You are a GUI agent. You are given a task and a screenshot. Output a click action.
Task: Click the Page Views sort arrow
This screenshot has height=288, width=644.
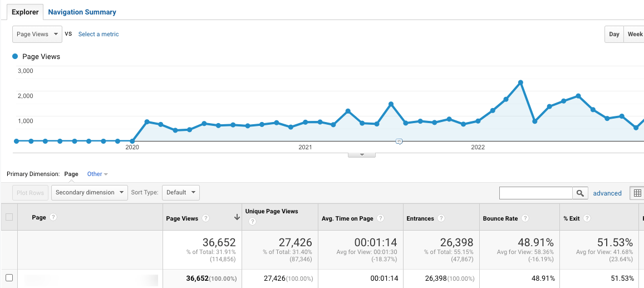(x=237, y=218)
